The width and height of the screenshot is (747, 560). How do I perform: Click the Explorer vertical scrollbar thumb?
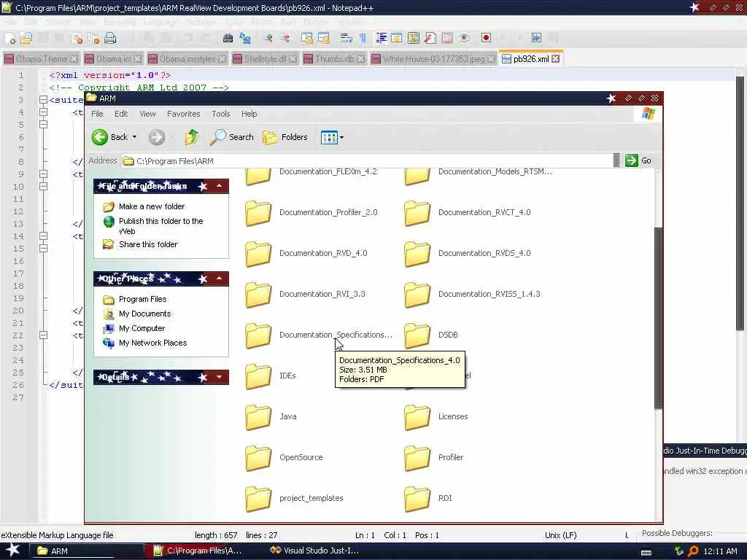click(x=658, y=318)
